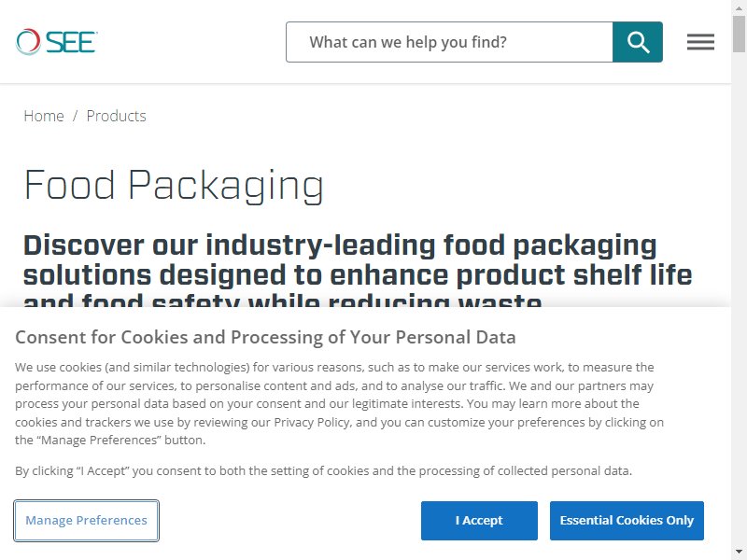Go to the Home breadcrumb
The width and height of the screenshot is (747, 560).
pyautogui.click(x=44, y=116)
